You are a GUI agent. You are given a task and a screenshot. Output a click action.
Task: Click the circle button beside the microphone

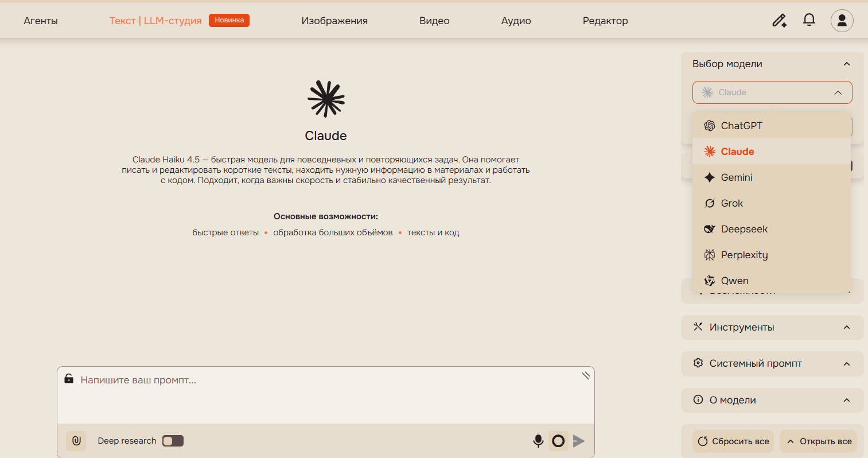[558, 441]
